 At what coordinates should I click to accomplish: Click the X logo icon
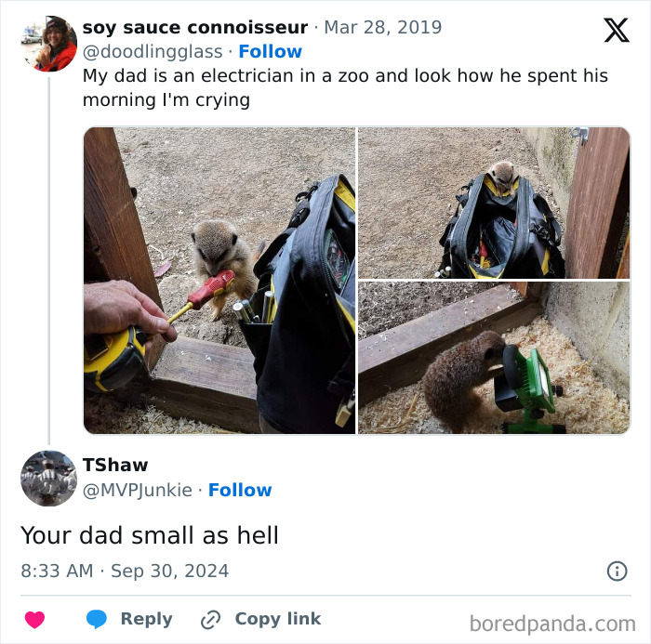click(617, 30)
